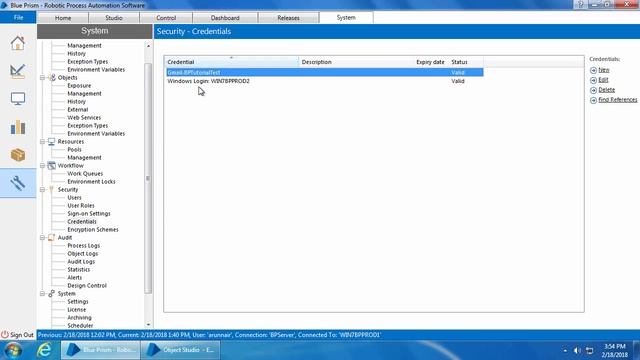
Task: Open Environment Locks in the tree
Action: pyautogui.click(x=91, y=182)
